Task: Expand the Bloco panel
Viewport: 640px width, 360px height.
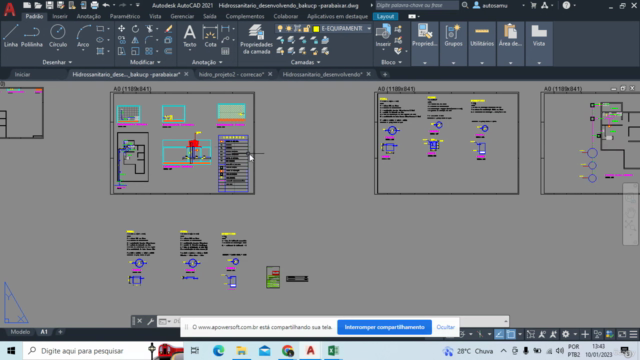Action: pos(391,62)
